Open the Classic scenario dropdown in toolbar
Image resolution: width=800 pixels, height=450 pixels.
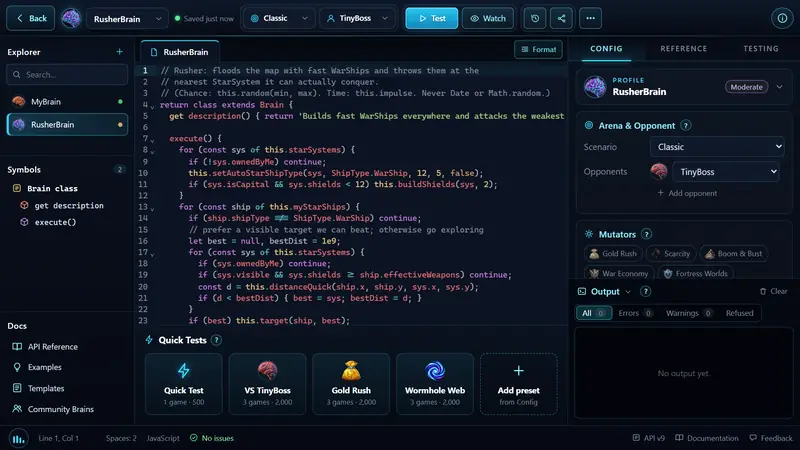(x=279, y=18)
